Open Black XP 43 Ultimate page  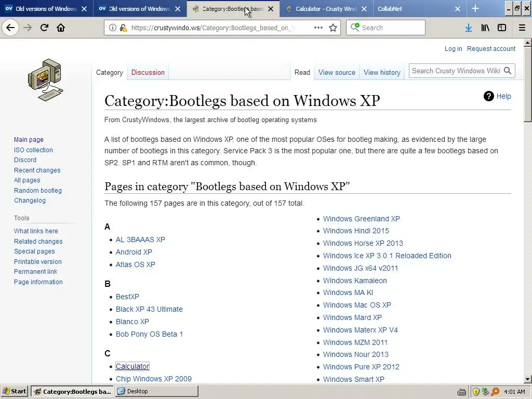pyautogui.click(x=149, y=309)
